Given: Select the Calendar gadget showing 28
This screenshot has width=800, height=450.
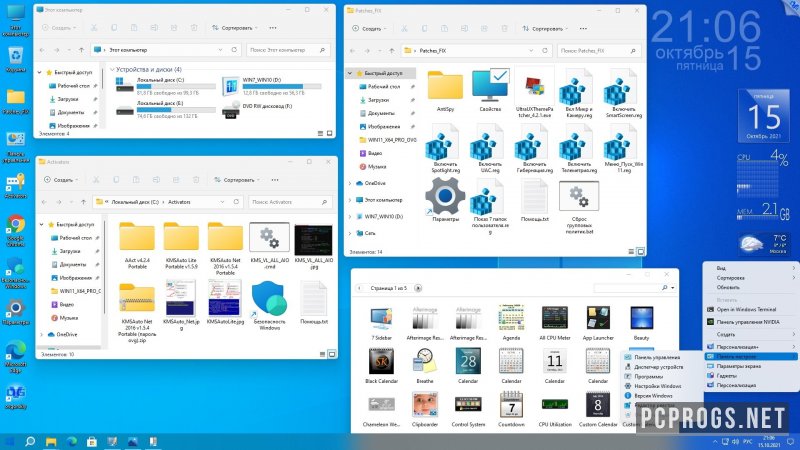Looking at the screenshot, I should click(468, 366).
